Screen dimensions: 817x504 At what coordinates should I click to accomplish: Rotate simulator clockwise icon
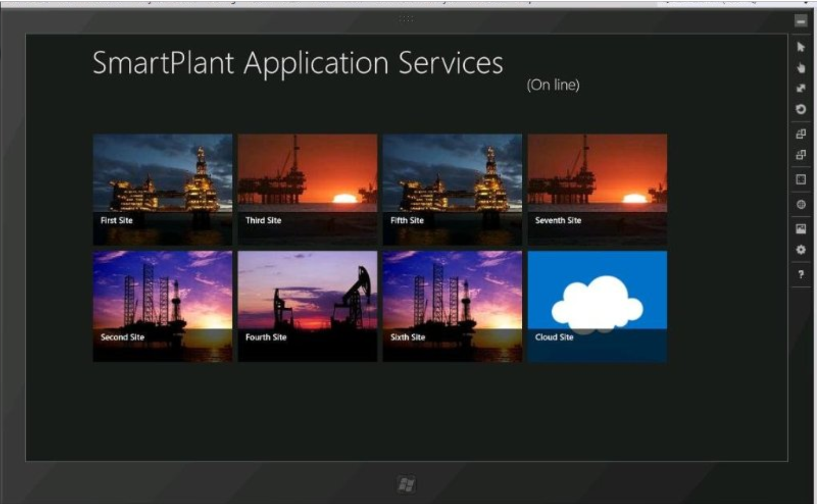click(801, 134)
